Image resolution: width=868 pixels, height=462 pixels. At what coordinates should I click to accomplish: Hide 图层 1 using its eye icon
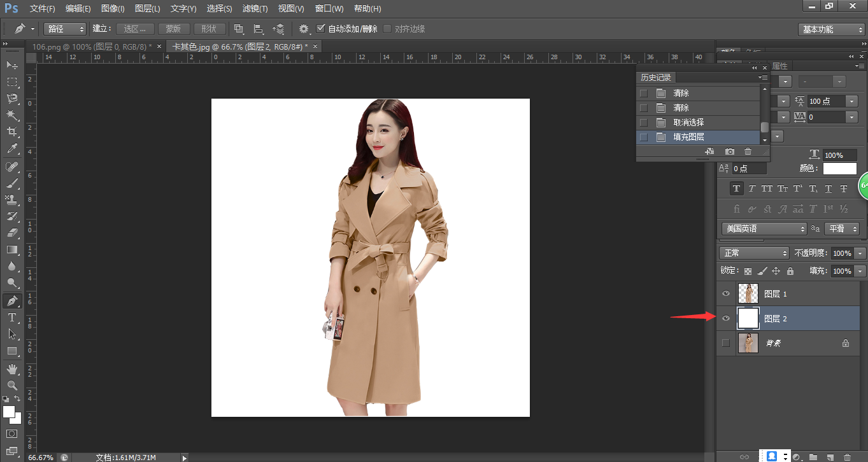coord(725,293)
